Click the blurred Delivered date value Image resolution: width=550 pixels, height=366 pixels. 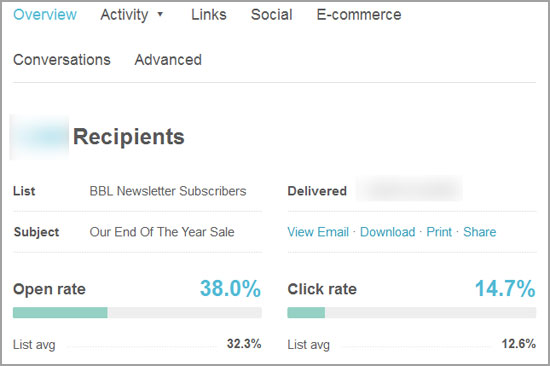[x=409, y=189]
